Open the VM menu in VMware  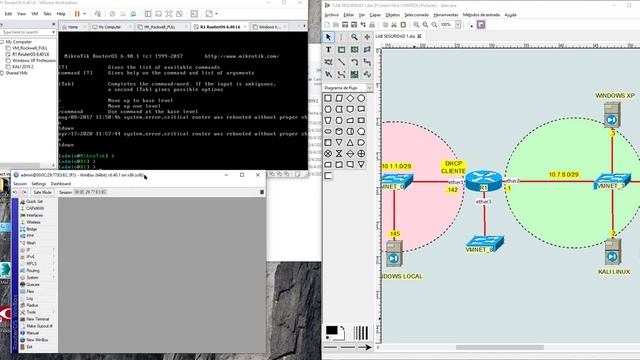pyautogui.click(x=35, y=14)
